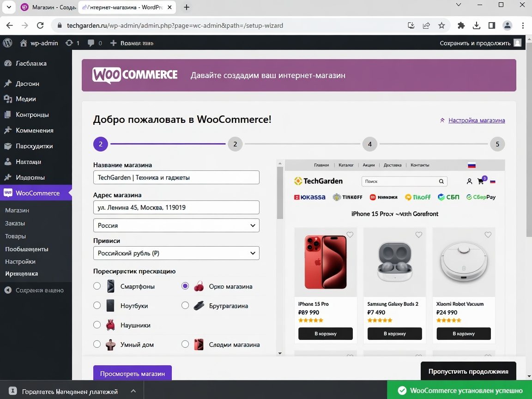
Task: Open the account user icon in preview
Action: click(469, 181)
